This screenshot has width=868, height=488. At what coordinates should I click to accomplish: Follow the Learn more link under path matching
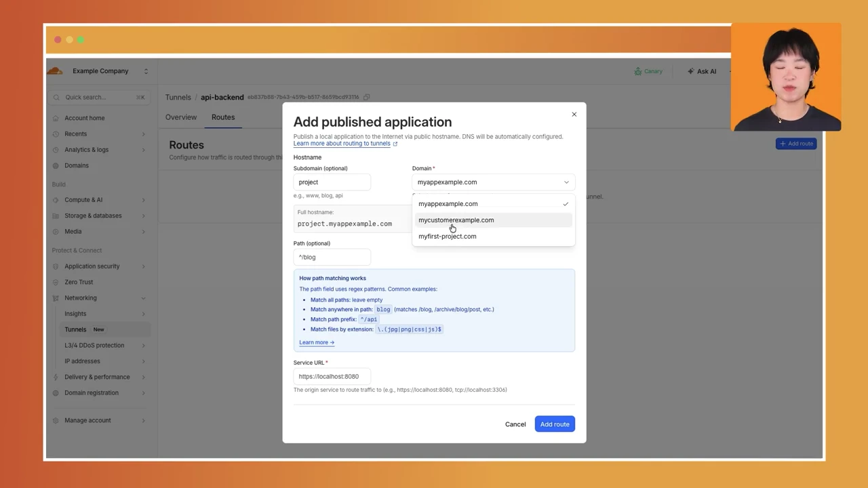tap(317, 342)
